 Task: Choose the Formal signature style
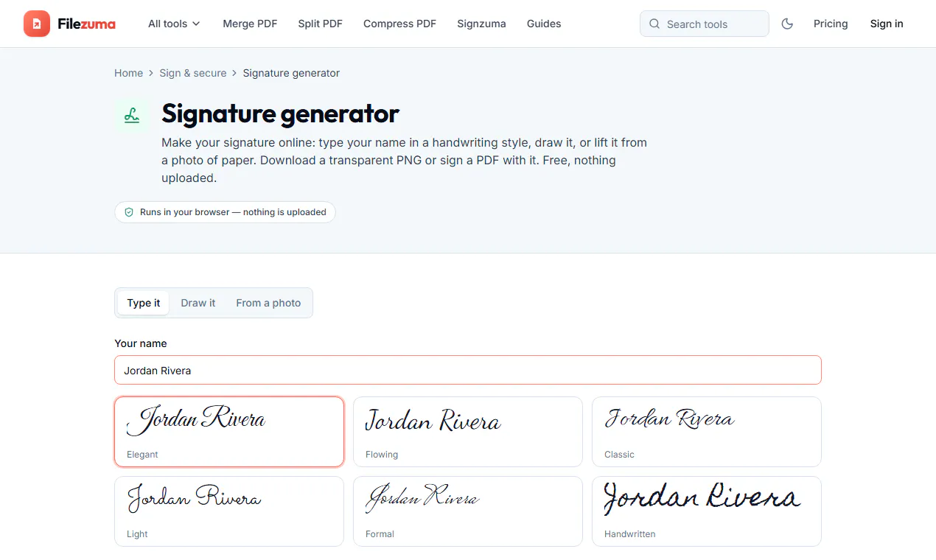coord(468,511)
